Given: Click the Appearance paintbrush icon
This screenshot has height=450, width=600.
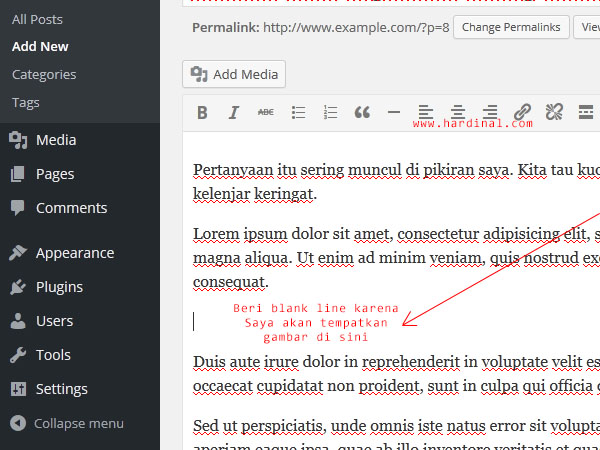Looking at the screenshot, I should coord(18,253).
